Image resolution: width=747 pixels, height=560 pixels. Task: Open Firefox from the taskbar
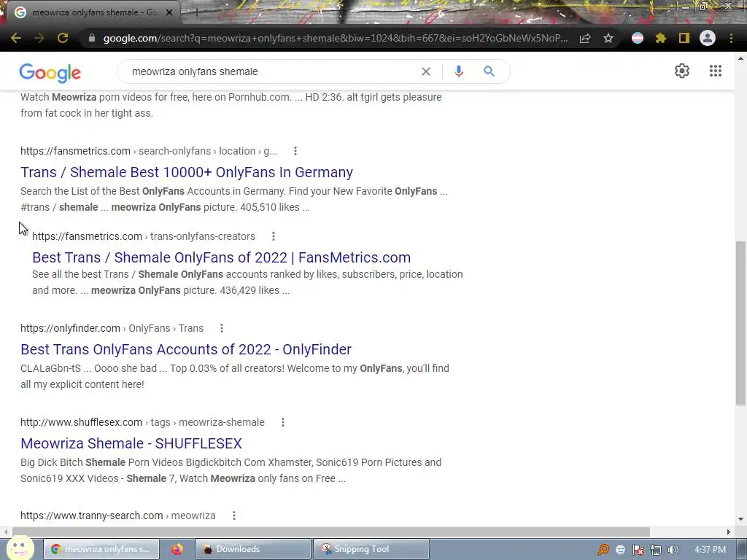(x=177, y=549)
